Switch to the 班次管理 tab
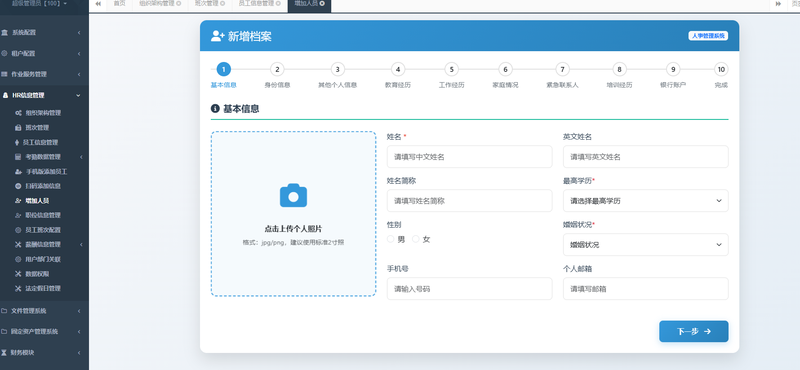The image size is (800, 370). tap(209, 4)
